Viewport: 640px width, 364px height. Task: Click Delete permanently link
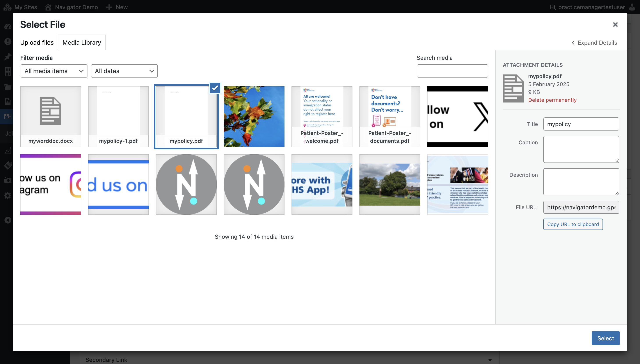pyautogui.click(x=552, y=100)
